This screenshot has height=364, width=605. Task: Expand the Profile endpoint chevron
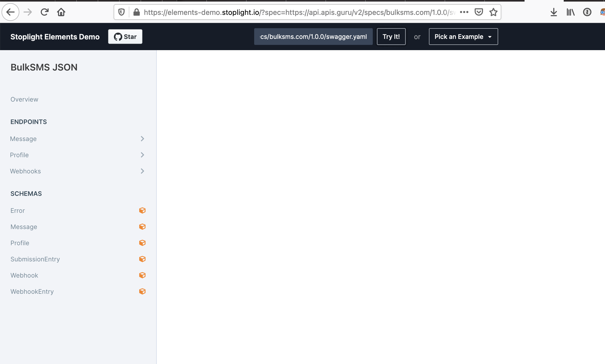click(x=142, y=155)
